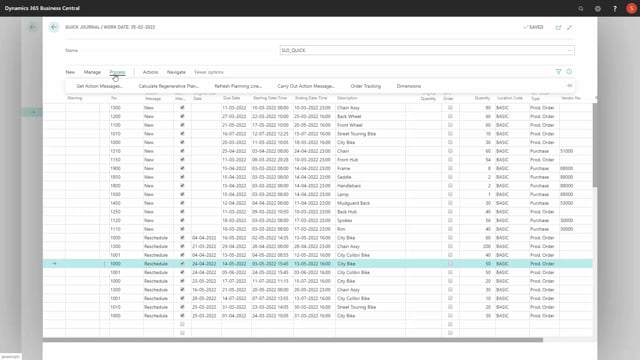Click the expand page icon next to Saved
Viewport: 640px width, 360px height.
(569, 27)
